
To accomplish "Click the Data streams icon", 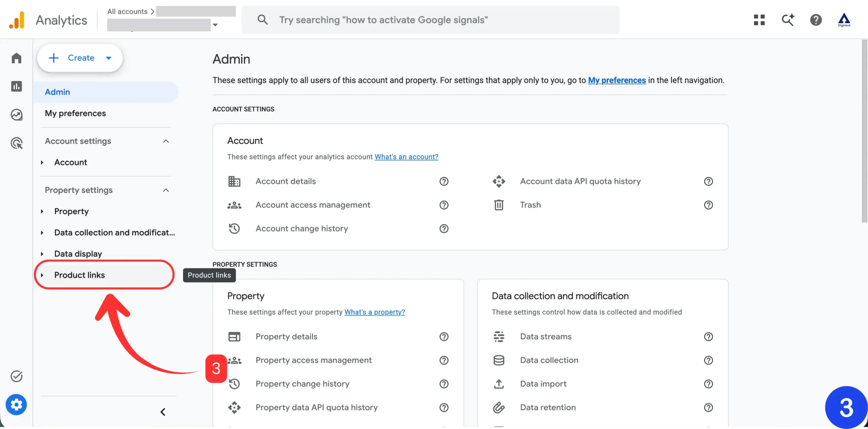I will pyautogui.click(x=499, y=337).
